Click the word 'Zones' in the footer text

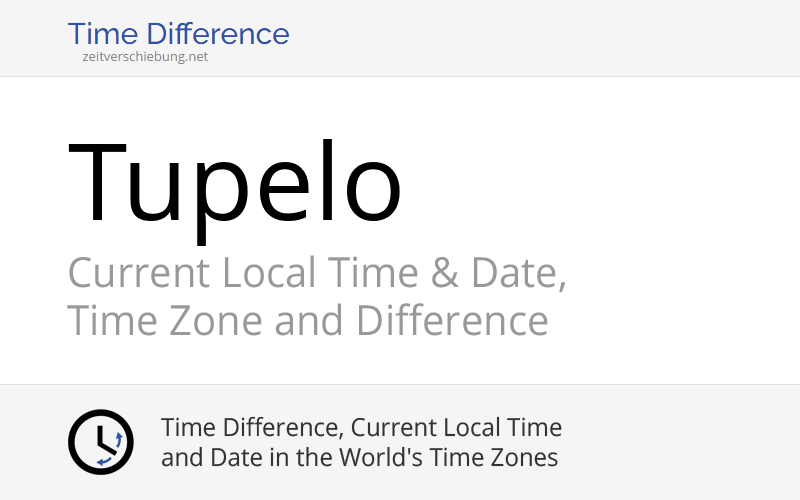coord(526,458)
